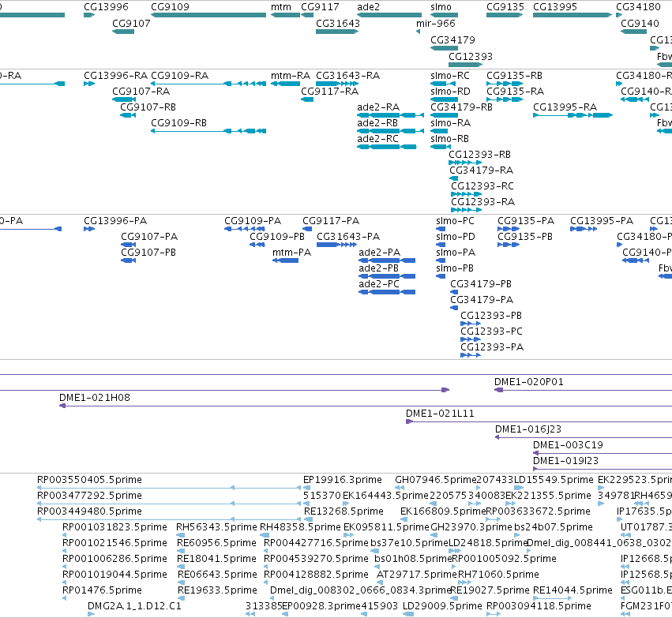Select protein slmo-PC
Image resolution: width=672 pixels, height=618 pixels.
click(441, 229)
